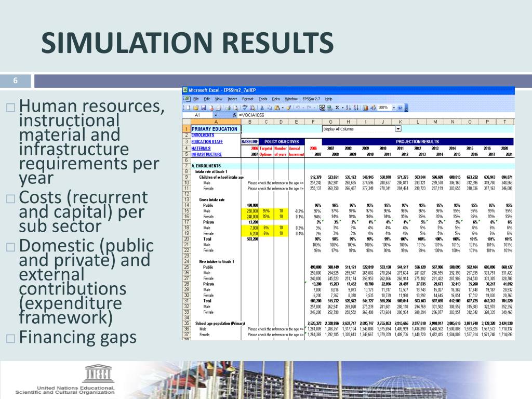Follow the ENROLMENTS link in column A

pos(203,135)
